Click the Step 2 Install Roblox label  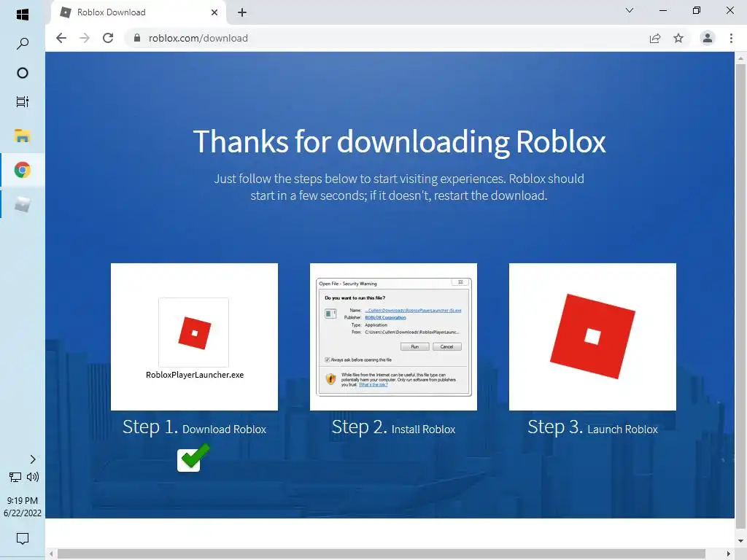click(x=393, y=427)
